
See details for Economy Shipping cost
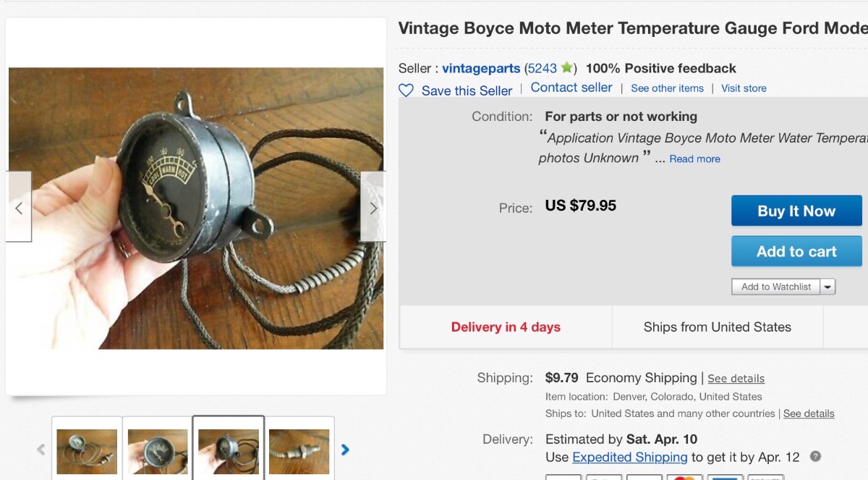click(x=736, y=379)
